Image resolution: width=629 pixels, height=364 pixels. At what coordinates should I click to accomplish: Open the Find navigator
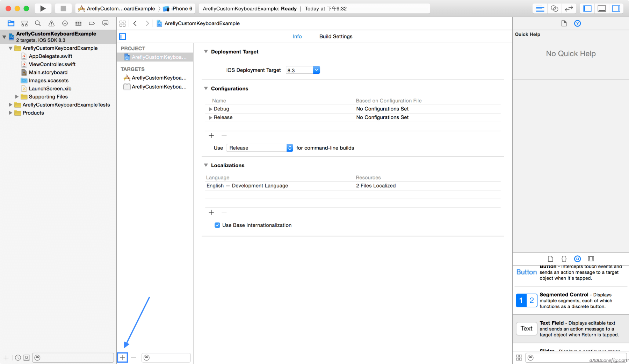point(37,23)
